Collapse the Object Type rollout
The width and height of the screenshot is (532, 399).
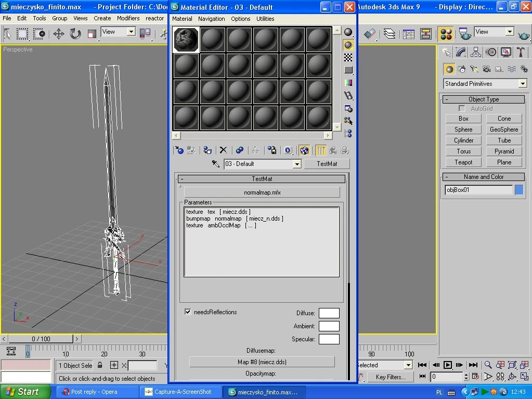(484, 99)
